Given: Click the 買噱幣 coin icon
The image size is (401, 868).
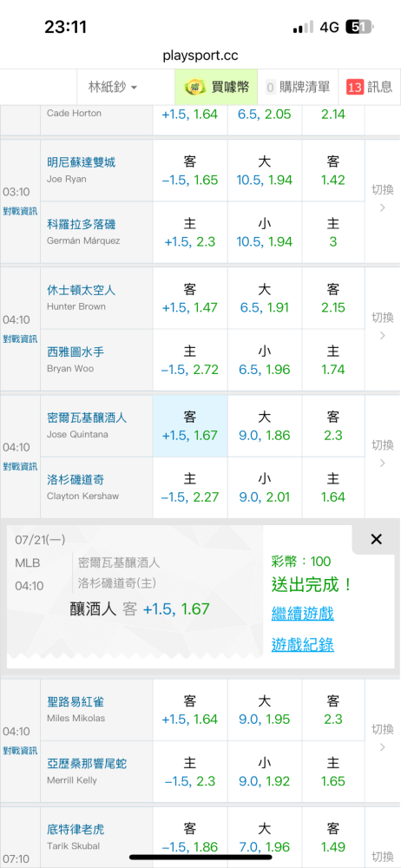Looking at the screenshot, I should tap(194, 87).
